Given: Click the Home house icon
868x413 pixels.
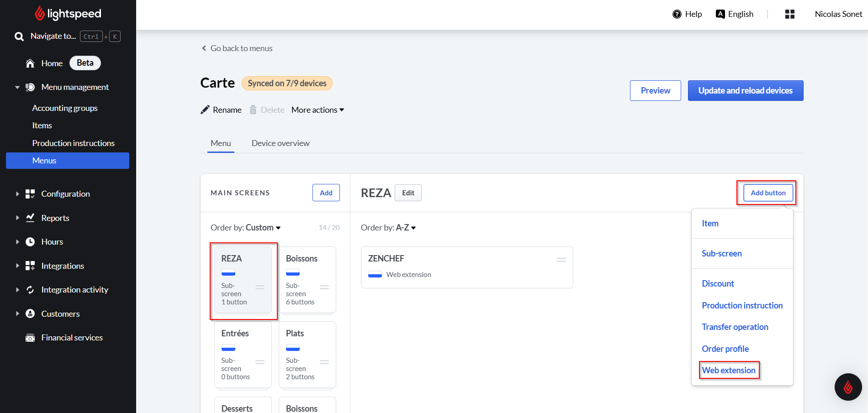Looking at the screenshot, I should click(x=30, y=63).
